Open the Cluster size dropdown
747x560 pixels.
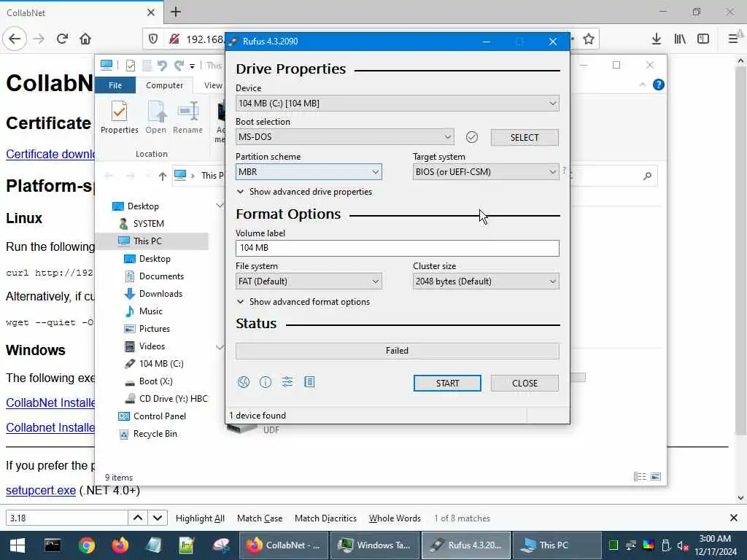coord(486,281)
